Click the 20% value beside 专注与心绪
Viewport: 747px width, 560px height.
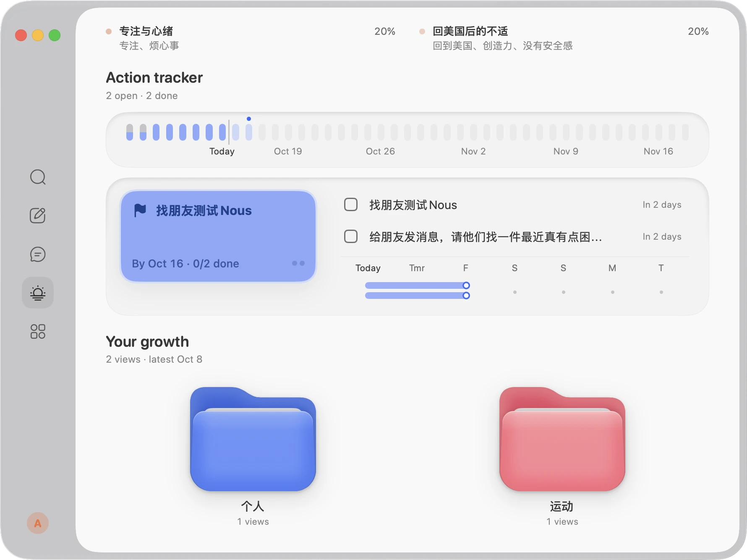point(385,31)
